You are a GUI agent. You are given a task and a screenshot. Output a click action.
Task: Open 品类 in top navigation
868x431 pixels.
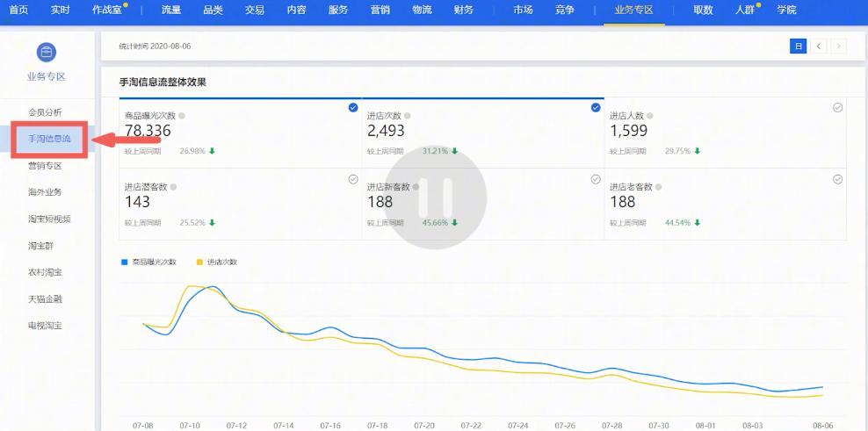click(x=213, y=10)
